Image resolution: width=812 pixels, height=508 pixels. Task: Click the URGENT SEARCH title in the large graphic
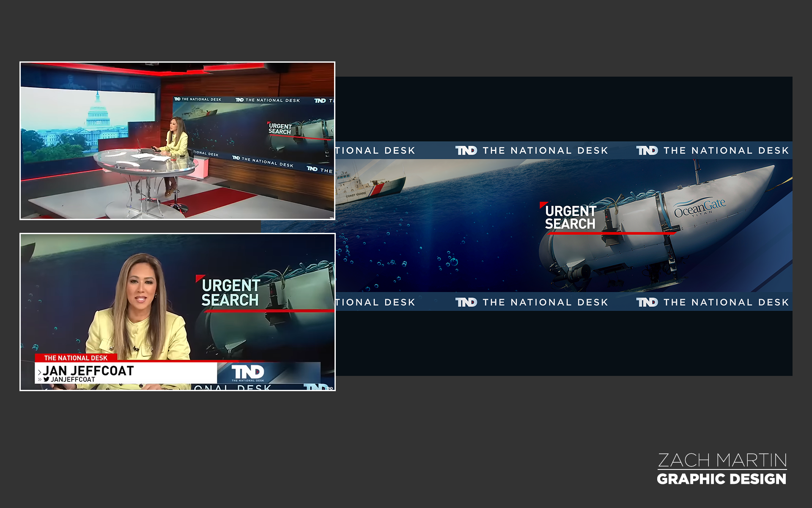pyautogui.click(x=570, y=217)
